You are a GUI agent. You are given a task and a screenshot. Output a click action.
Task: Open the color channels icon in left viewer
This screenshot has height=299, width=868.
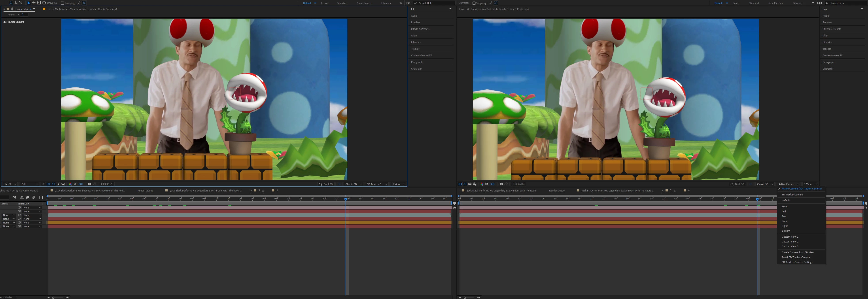tap(70, 184)
